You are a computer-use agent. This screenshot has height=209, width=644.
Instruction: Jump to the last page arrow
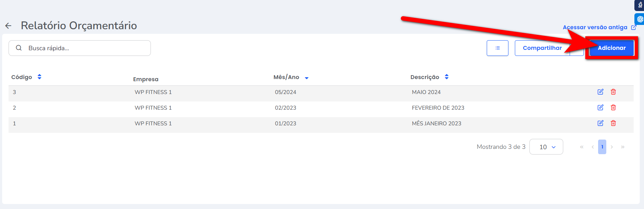tap(623, 147)
